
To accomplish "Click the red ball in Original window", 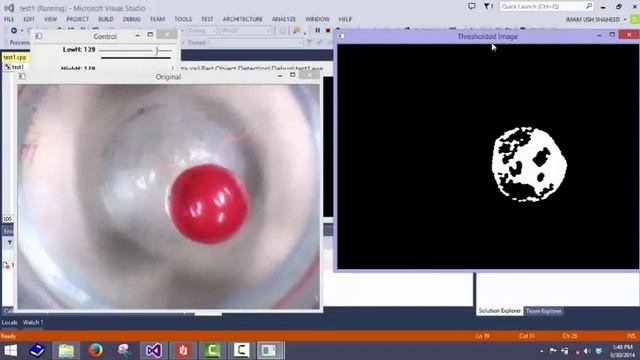I will pyautogui.click(x=209, y=203).
